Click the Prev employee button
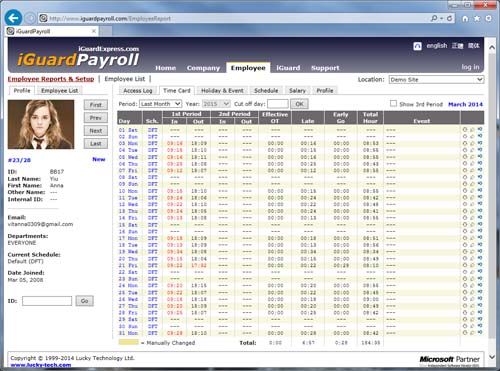This screenshot has height=371, width=500. pos(96,118)
